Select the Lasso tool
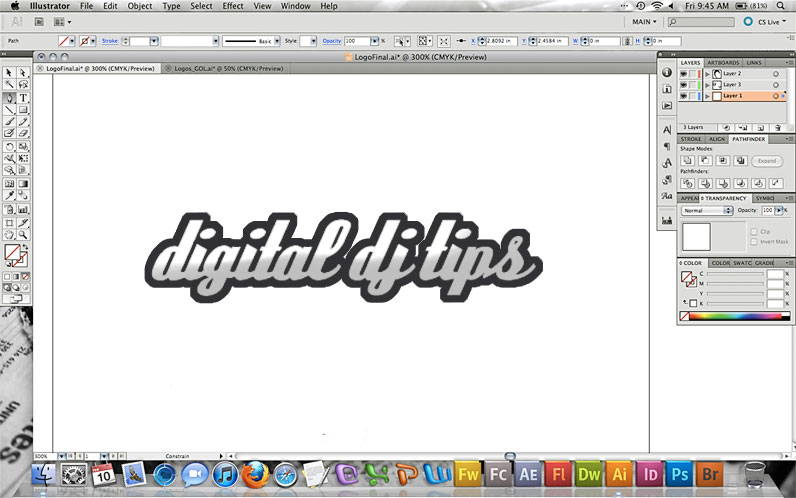 (x=23, y=85)
